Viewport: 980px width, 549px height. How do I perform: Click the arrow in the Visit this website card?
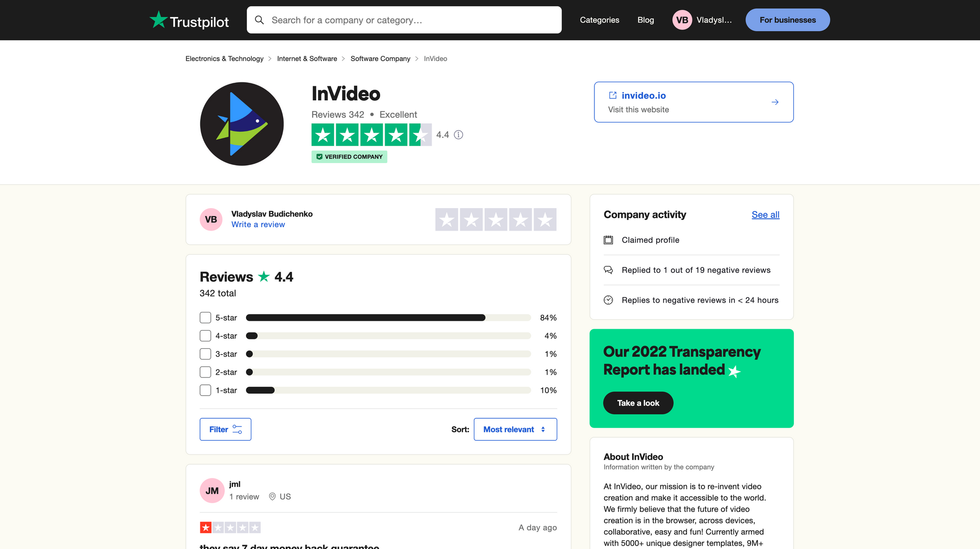pyautogui.click(x=775, y=102)
